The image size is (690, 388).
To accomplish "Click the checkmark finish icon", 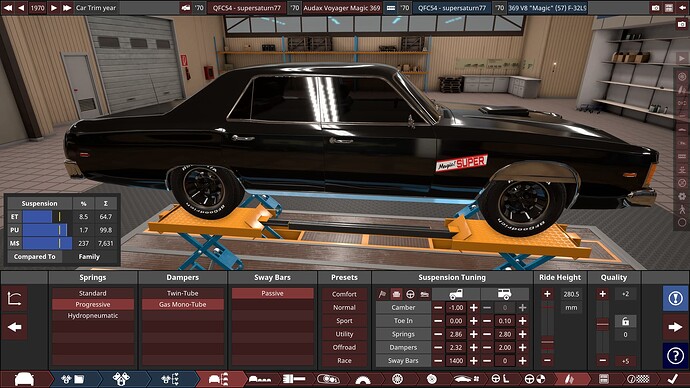I will point(672,379).
